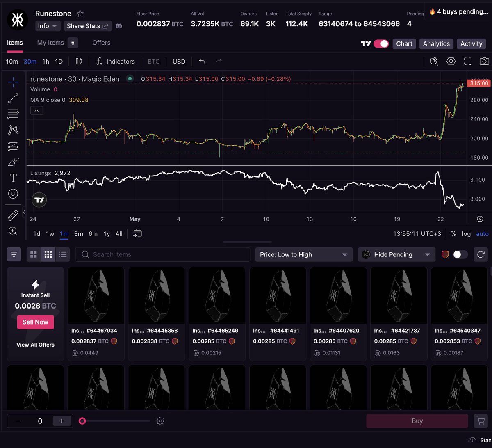492x448 pixels.
Task: Click the Buy button
Action: click(x=417, y=421)
